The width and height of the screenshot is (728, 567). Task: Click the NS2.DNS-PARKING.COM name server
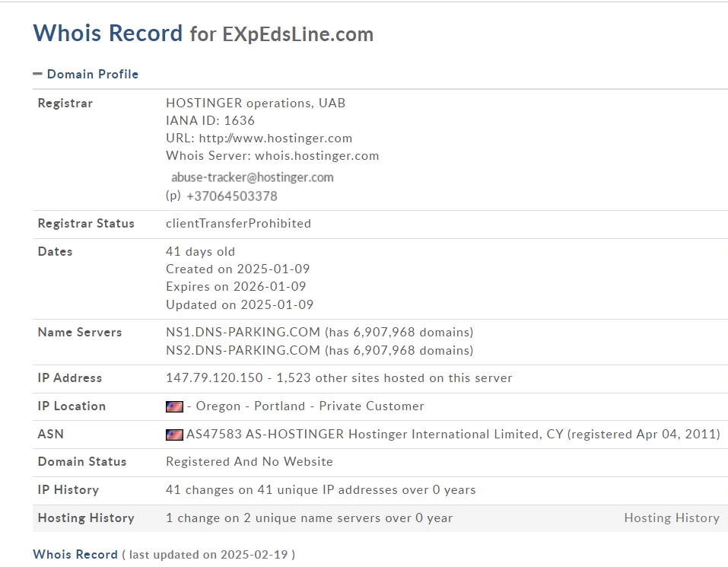click(x=243, y=350)
